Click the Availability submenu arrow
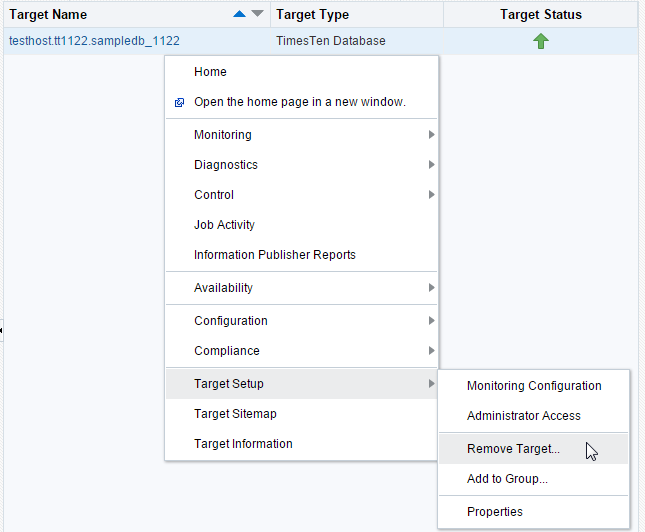Image resolution: width=645 pixels, height=532 pixels. (431, 288)
